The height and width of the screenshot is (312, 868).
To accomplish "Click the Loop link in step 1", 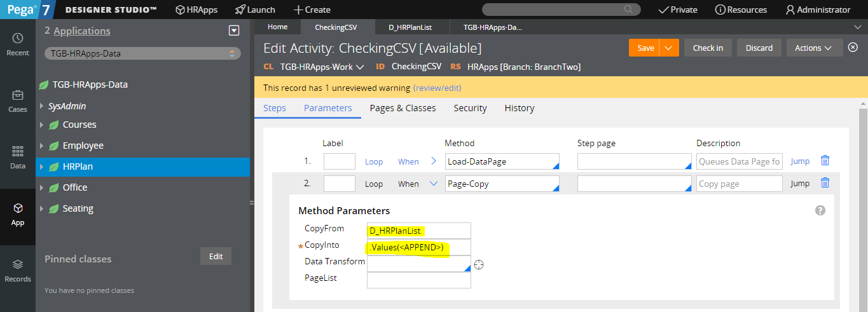I will [x=374, y=161].
